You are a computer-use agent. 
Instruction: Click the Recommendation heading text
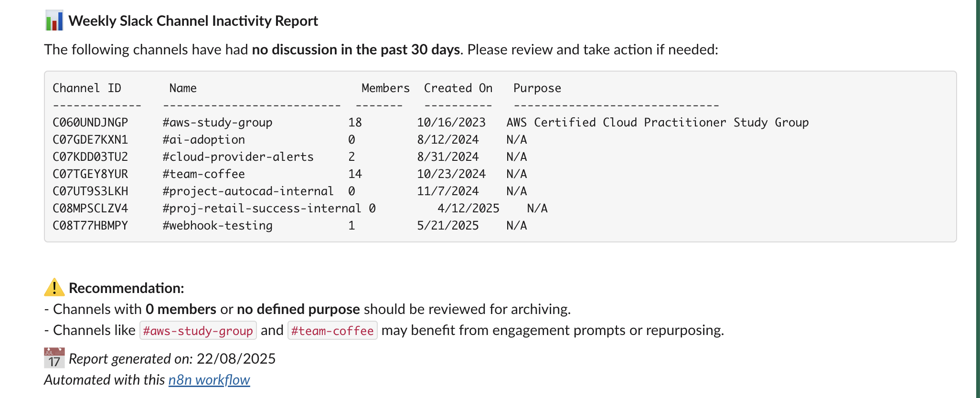pyautogui.click(x=126, y=288)
